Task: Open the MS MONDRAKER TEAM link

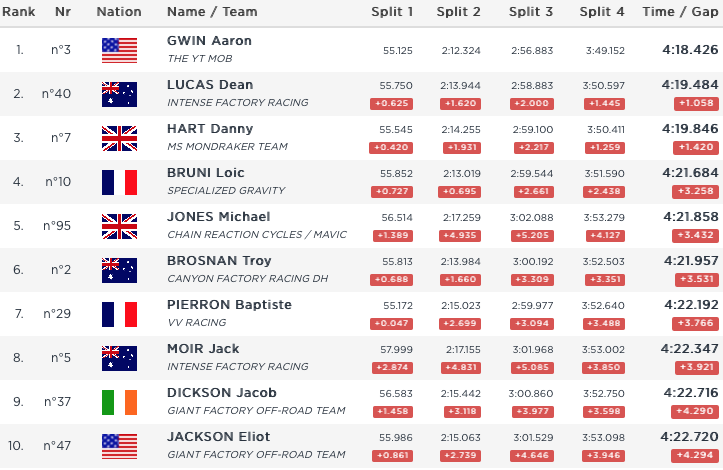Action: point(227,147)
